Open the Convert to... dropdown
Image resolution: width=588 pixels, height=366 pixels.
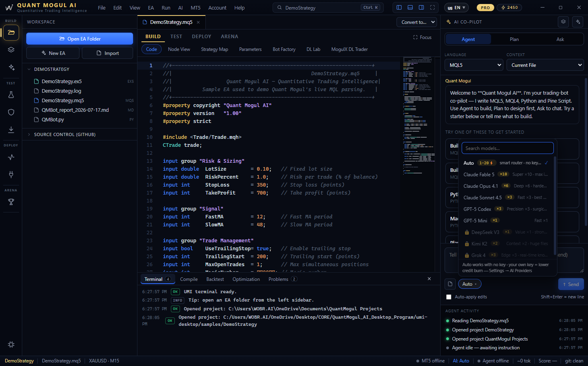(x=416, y=22)
